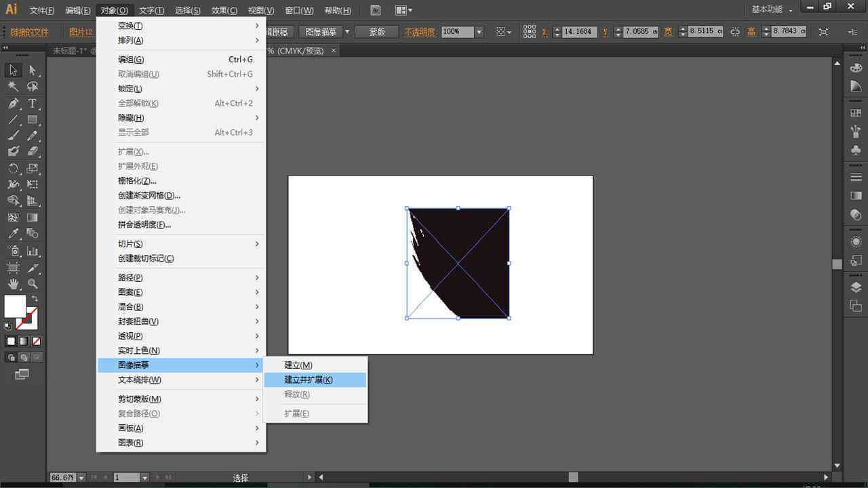
Task: Open the 文件(F) menu
Action: (41, 10)
